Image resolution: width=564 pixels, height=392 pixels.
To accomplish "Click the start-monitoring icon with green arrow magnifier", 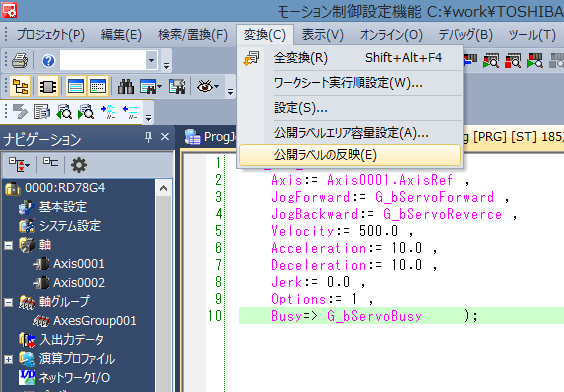I will [491, 61].
